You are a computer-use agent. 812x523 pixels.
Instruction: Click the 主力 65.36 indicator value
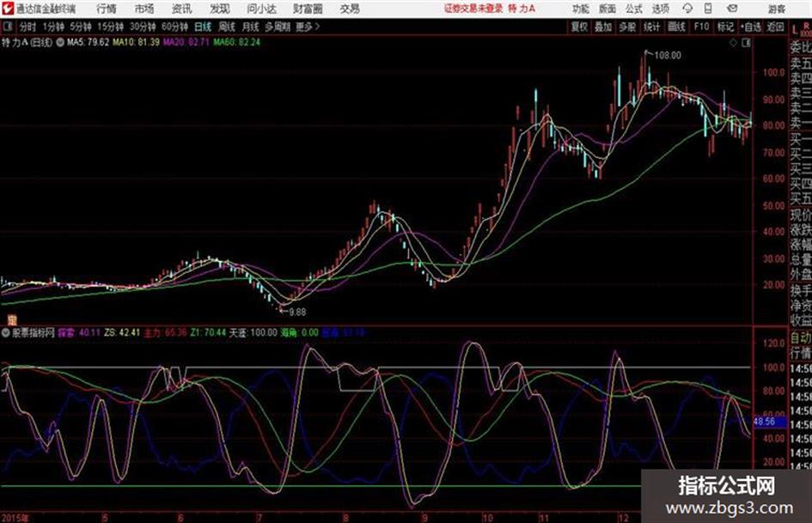[x=165, y=332]
